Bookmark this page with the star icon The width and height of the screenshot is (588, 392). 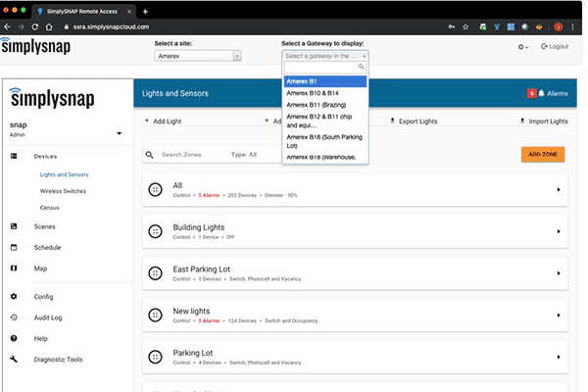(x=465, y=27)
